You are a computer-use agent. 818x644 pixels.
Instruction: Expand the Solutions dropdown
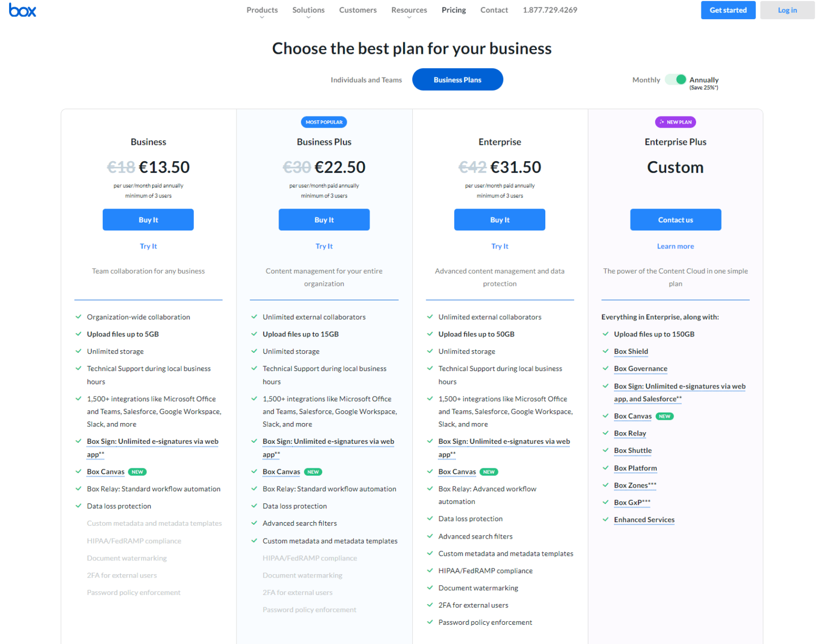click(x=308, y=10)
